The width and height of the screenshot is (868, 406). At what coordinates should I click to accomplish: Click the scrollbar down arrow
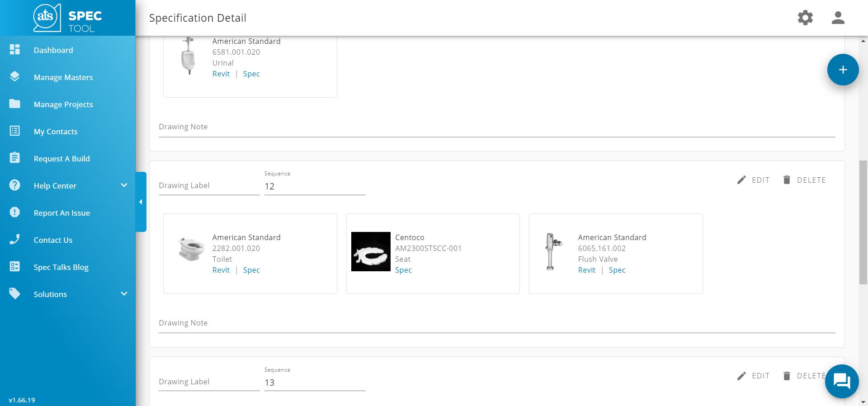[x=863, y=401]
